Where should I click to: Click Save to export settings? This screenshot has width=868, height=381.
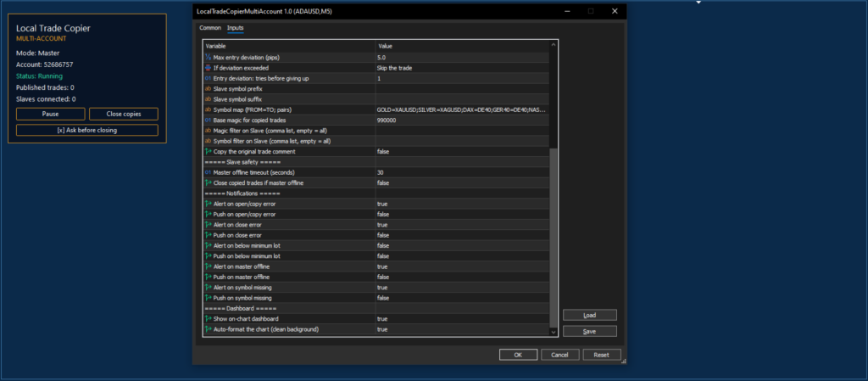point(590,331)
